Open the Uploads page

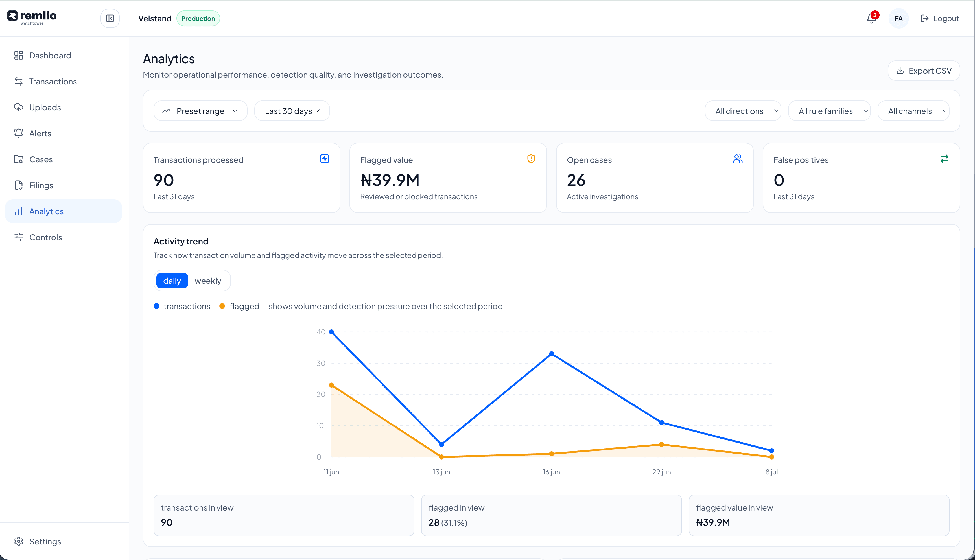64,107
